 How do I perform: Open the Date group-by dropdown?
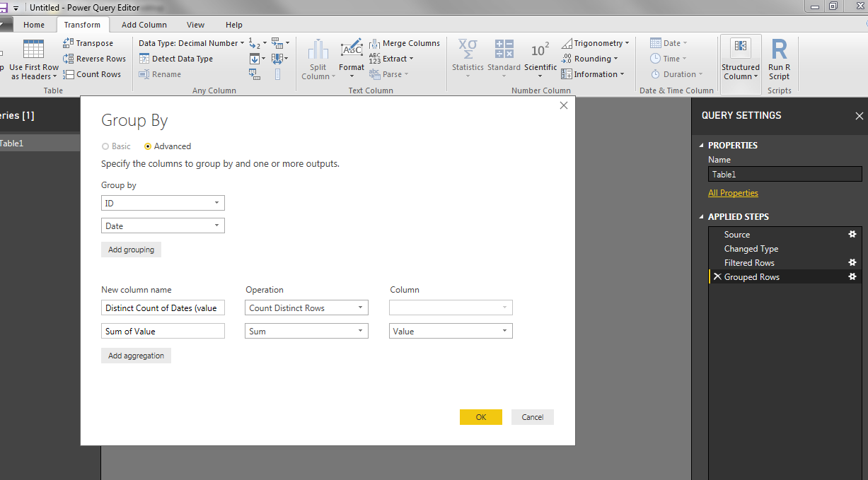(163, 226)
